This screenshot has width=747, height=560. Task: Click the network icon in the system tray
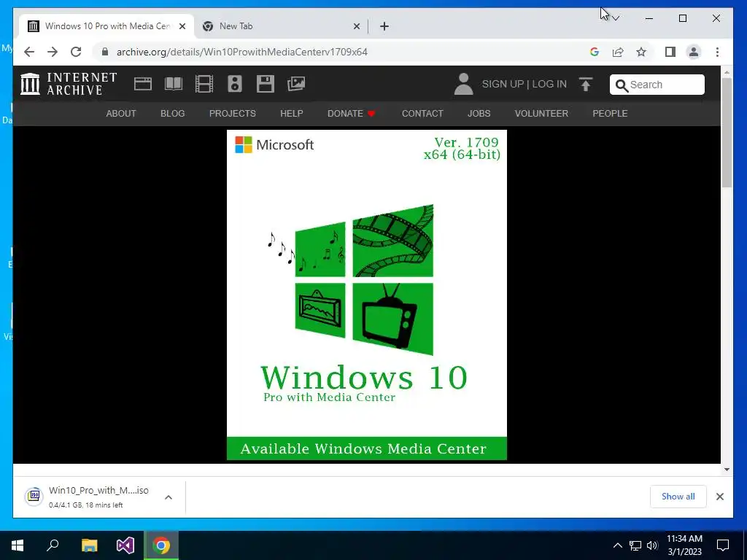tap(635, 545)
